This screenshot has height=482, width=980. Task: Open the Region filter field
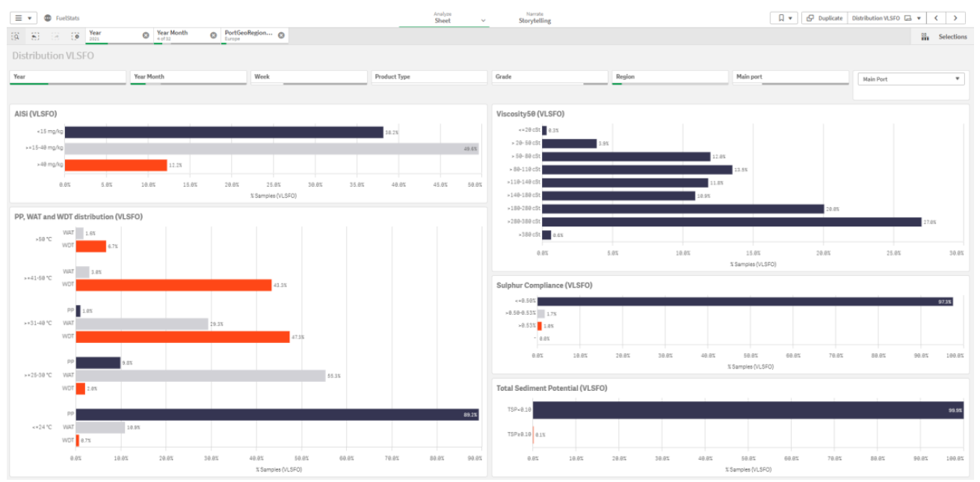click(669, 77)
